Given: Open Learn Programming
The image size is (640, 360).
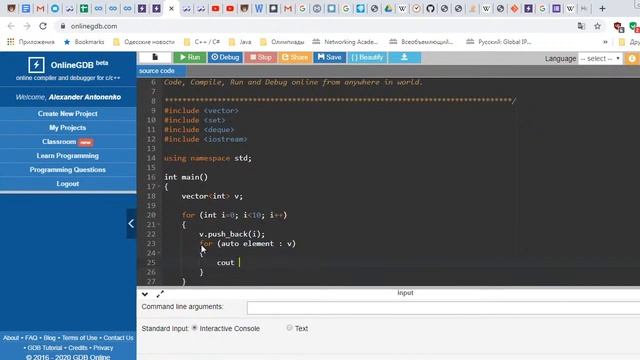Looking at the screenshot, I should point(68,156).
